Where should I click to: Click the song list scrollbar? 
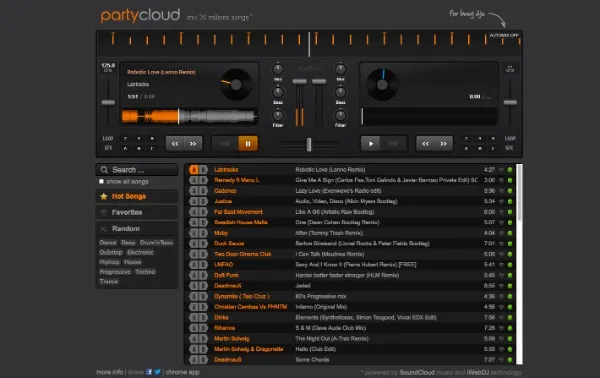pyautogui.click(x=519, y=193)
